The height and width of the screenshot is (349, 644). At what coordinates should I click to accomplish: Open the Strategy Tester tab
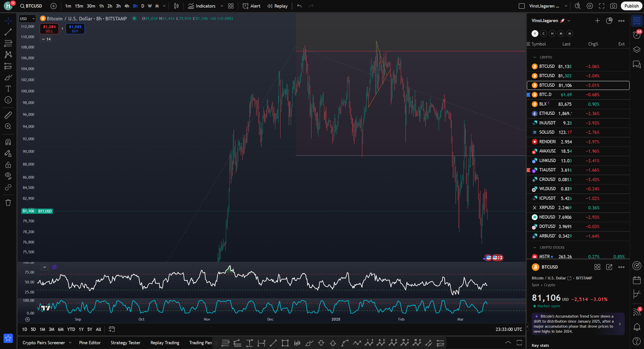[125, 343]
